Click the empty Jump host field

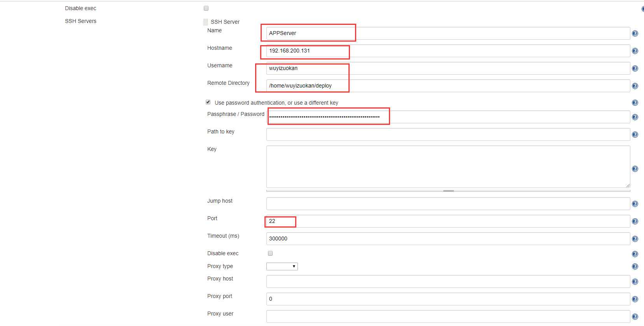(x=448, y=204)
